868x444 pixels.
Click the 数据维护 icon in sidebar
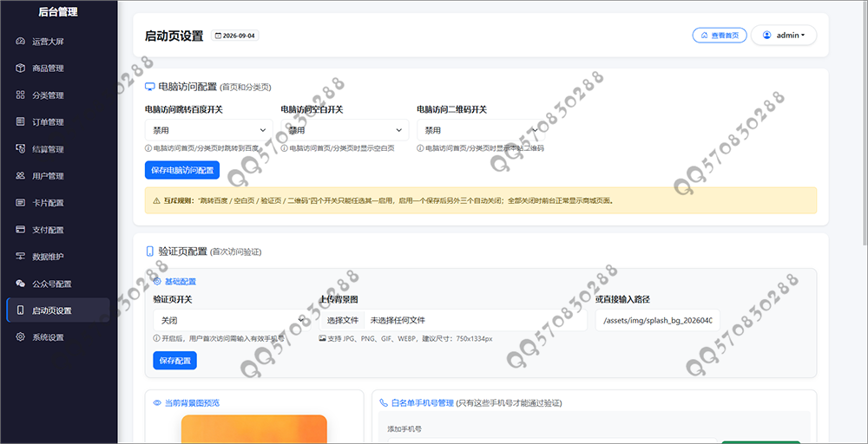(x=21, y=257)
